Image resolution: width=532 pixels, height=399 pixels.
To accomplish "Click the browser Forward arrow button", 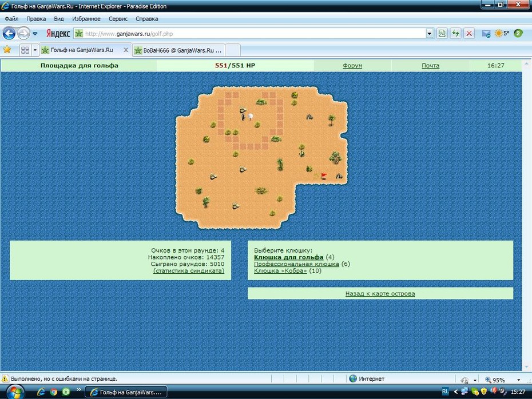I will click(23, 33).
